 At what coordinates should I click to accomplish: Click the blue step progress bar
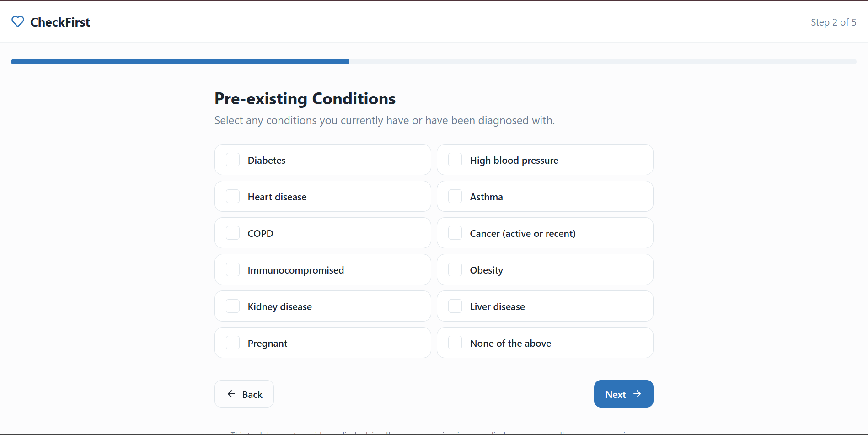coord(180,62)
